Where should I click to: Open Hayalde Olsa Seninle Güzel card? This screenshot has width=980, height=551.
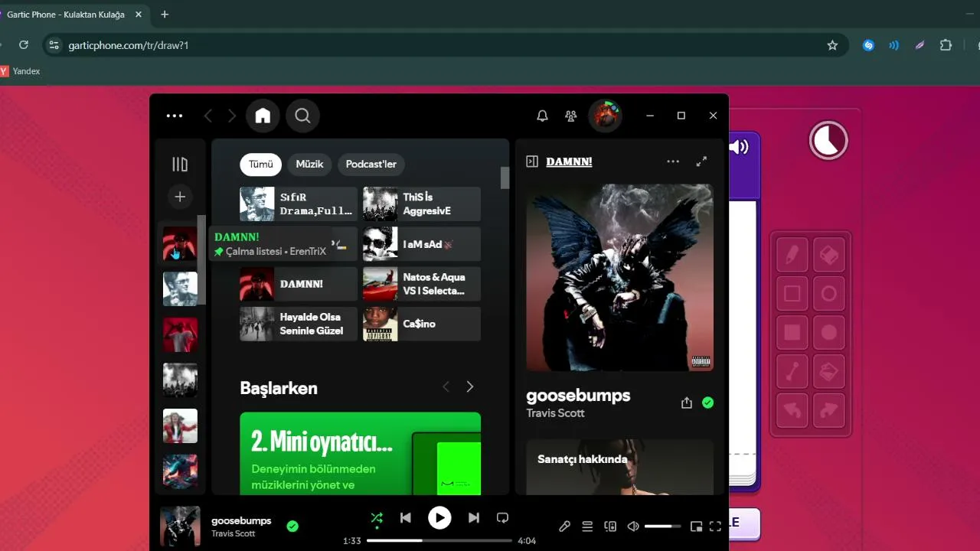click(299, 324)
